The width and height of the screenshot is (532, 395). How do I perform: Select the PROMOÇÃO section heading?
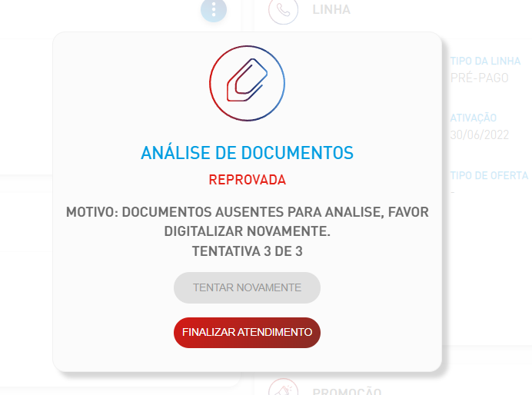[x=347, y=391]
